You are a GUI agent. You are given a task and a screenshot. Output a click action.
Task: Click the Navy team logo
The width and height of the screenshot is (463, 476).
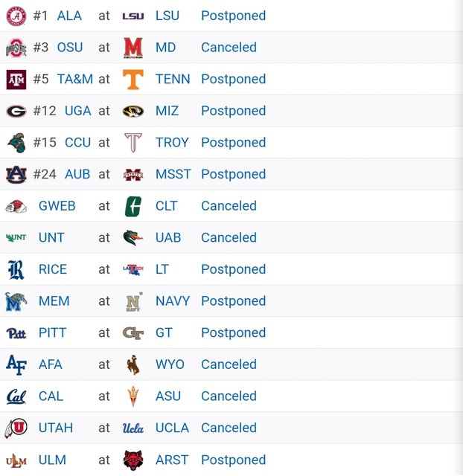coord(133,301)
